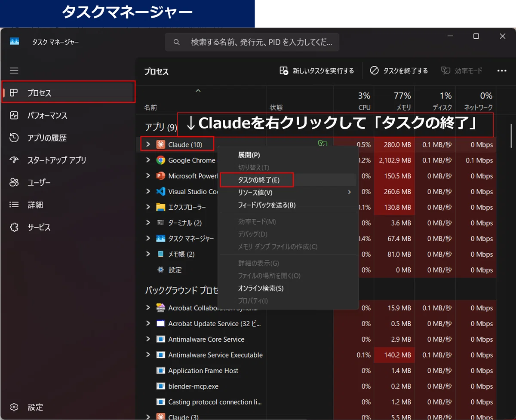Click the Acrobat Collaboration Synchronizer icon
The image size is (516, 420).
(161, 308)
